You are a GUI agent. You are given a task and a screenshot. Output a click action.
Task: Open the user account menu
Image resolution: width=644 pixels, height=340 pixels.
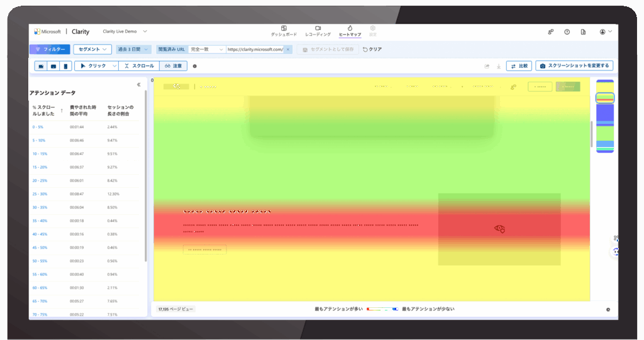(x=606, y=31)
